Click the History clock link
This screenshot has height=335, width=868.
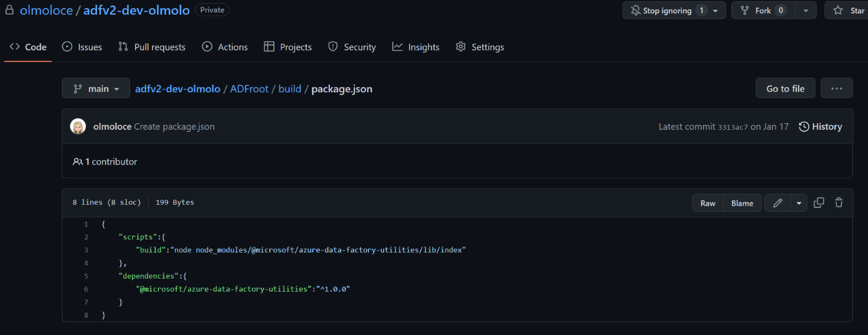click(x=820, y=127)
